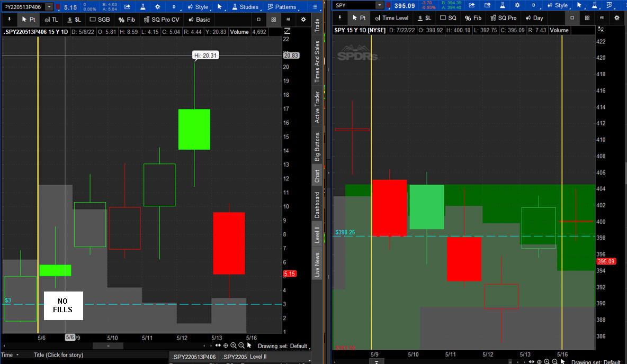Open first flask icon in right chart header
Viewport: 627px width, 364px height.
(x=502, y=5)
